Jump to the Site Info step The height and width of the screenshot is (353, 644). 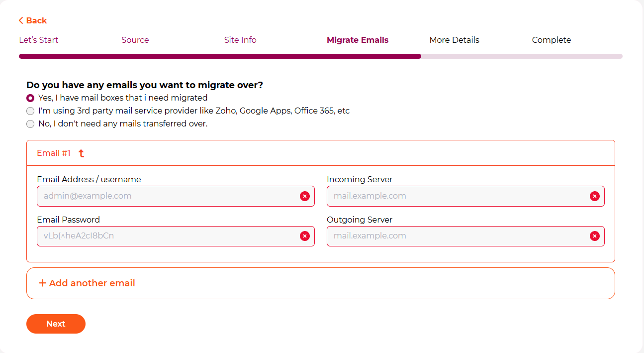240,40
